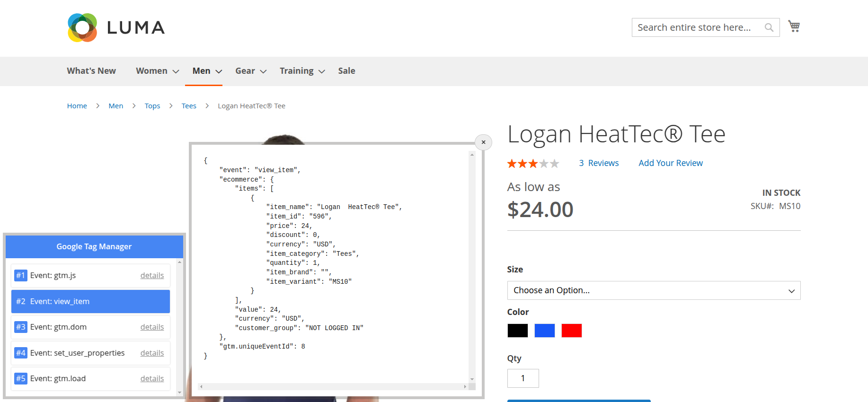Click the #1 event number badge
The width and height of the screenshot is (868, 402).
(x=20, y=275)
